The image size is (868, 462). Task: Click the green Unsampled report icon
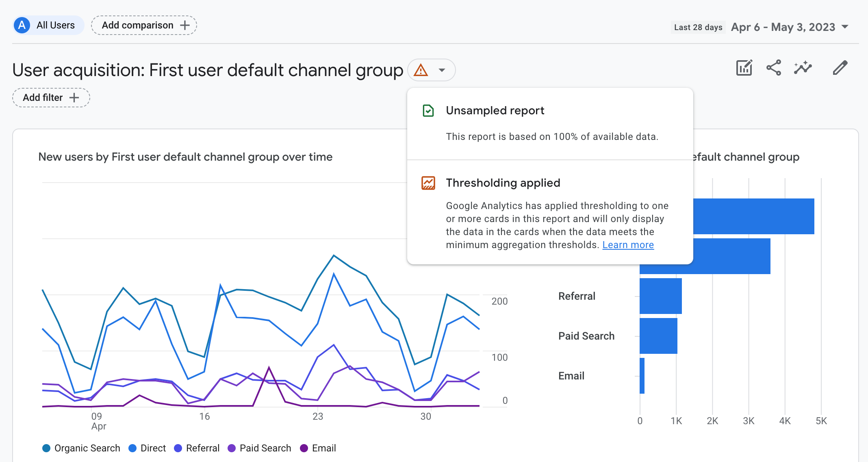pyautogui.click(x=428, y=111)
